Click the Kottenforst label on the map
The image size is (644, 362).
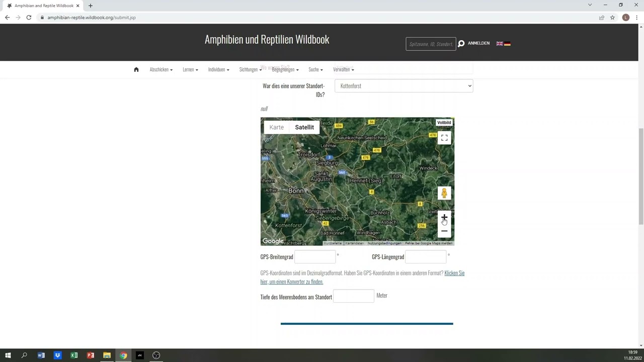(x=289, y=226)
